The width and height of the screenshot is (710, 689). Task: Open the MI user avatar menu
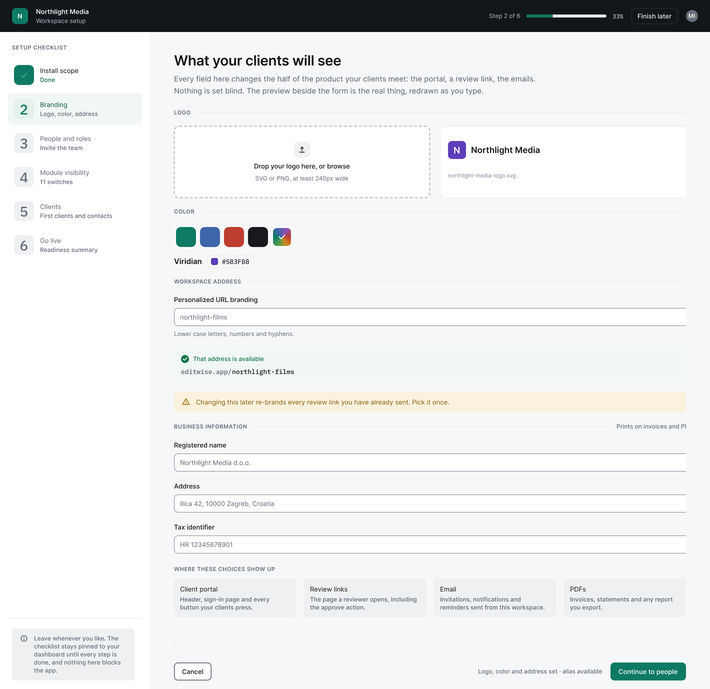click(x=691, y=16)
